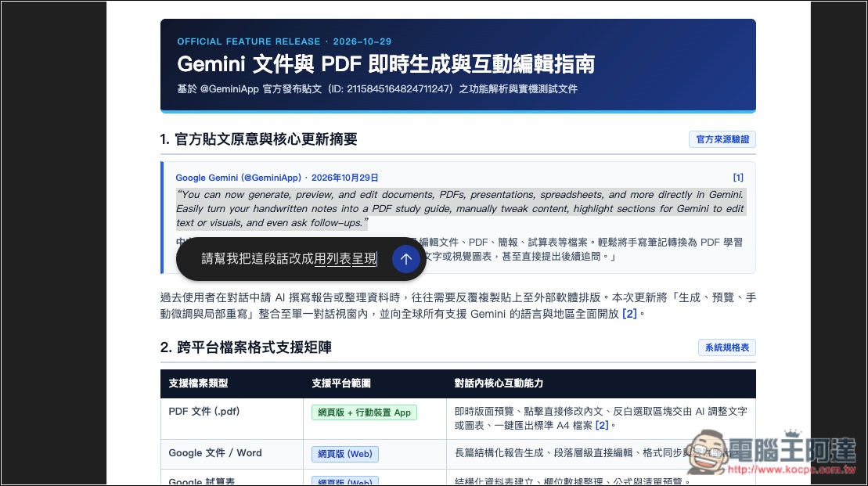The height and width of the screenshot is (486, 868).
Task: Follow citation [2] after 全面開放
Action: pos(629,314)
